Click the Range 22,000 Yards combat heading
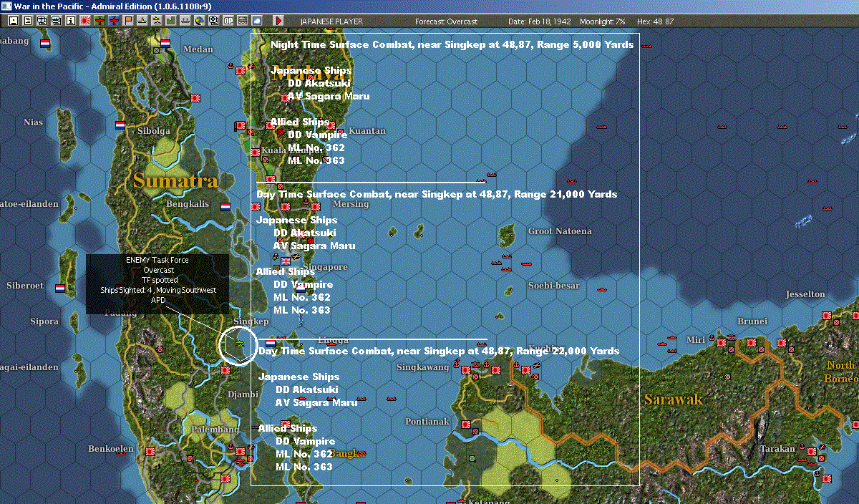 click(x=439, y=351)
